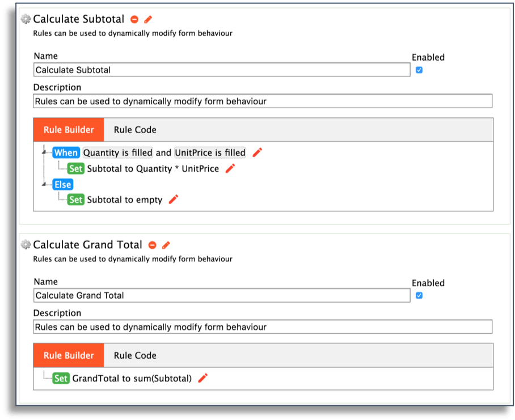Image resolution: width=515 pixels, height=420 pixels.
Task: Edit the Set Subtotal to empty action
Action: click(x=173, y=200)
